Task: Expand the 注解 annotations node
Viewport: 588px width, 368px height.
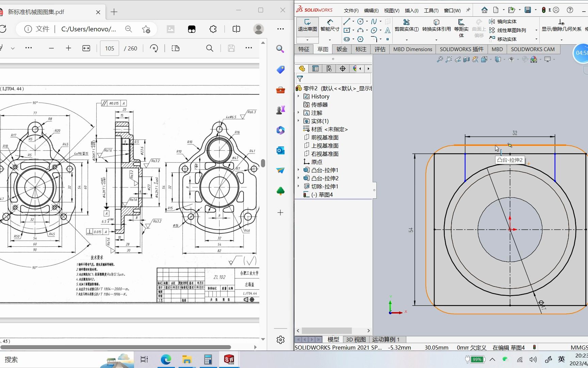Action: tap(298, 113)
